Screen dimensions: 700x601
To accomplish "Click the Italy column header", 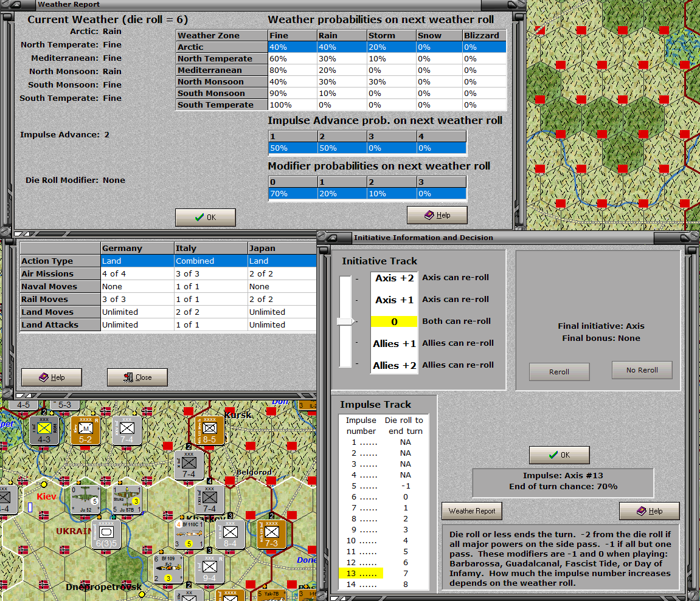I will 211,248.
